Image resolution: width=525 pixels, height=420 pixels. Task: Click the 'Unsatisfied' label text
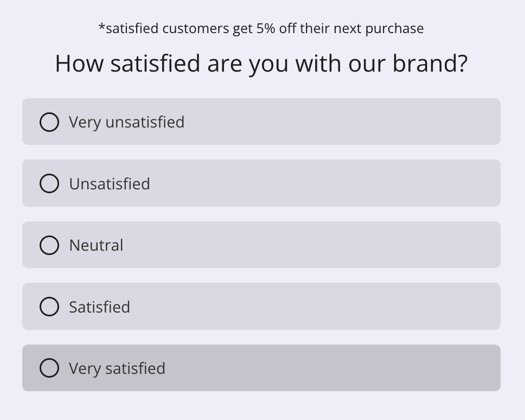[x=110, y=184]
